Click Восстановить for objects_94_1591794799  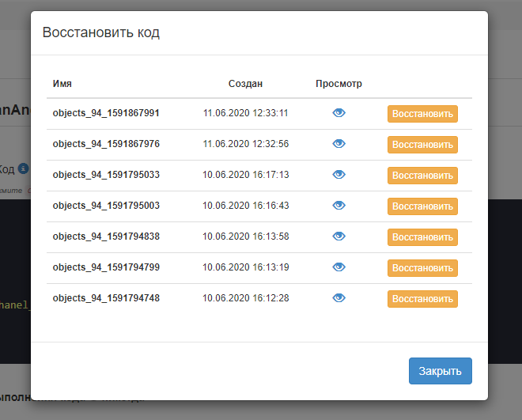pos(422,268)
